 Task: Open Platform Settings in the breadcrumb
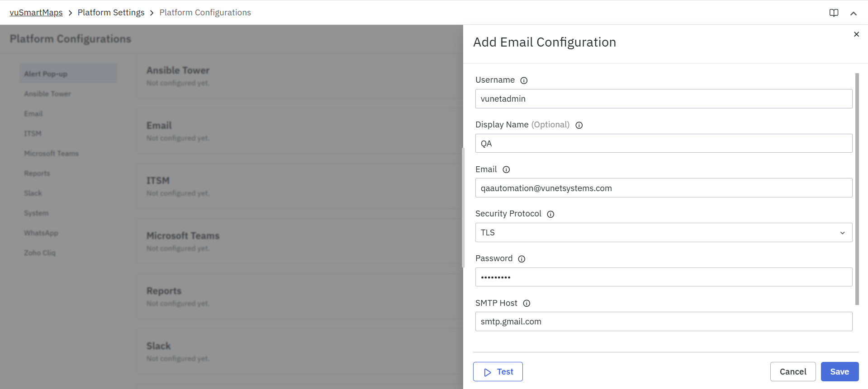111,13
